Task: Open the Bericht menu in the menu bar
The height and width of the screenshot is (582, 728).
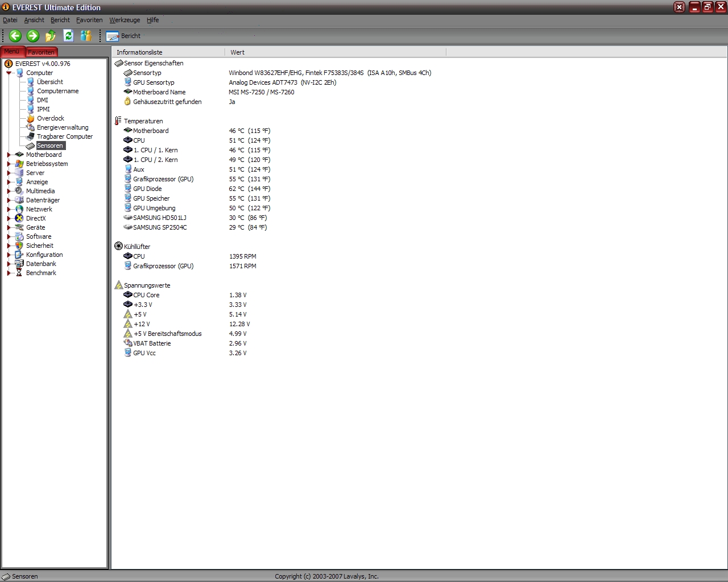Action: tap(60, 20)
